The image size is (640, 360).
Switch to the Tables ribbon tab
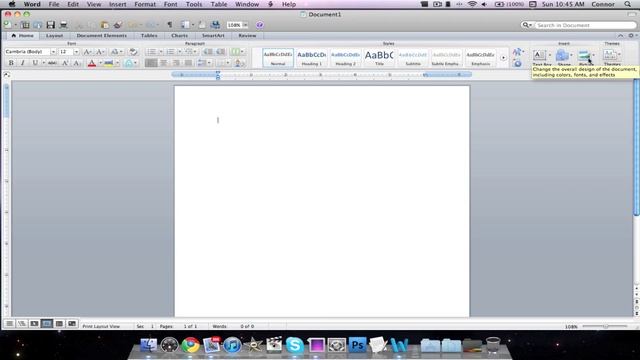(x=149, y=36)
